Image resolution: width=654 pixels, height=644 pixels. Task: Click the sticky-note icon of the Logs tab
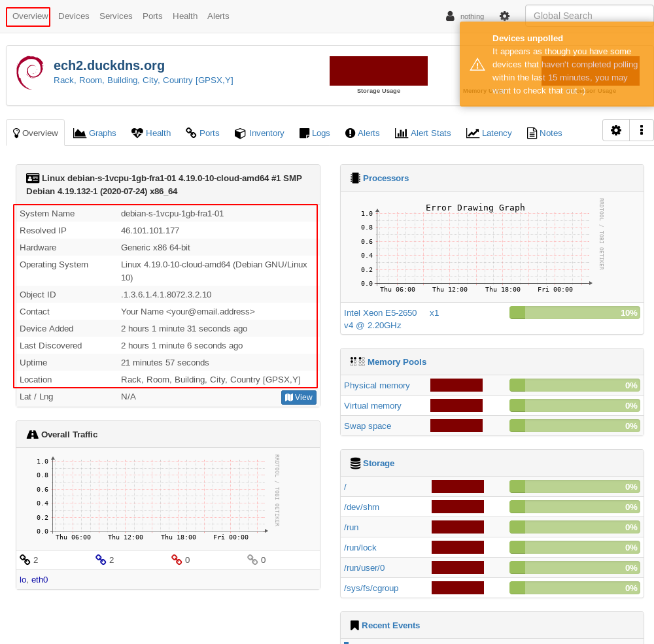pos(305,133)
